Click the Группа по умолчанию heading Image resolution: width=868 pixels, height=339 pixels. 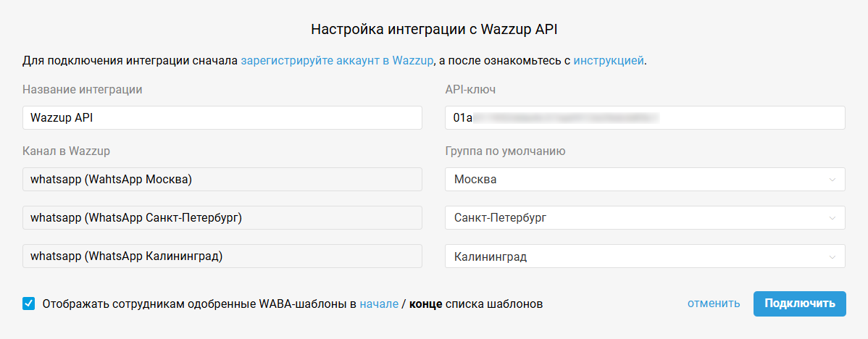(x=505, y=151)
